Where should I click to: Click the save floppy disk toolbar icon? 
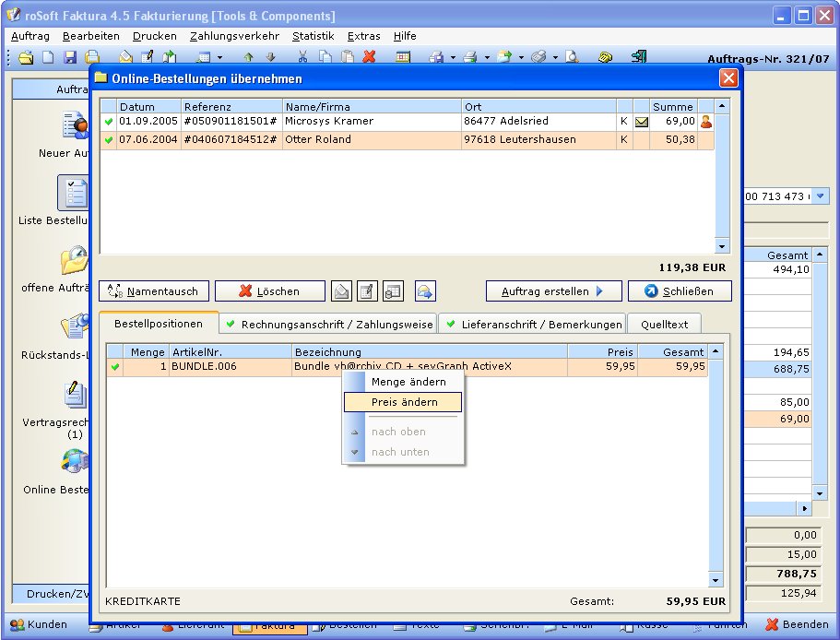tap(70, 57)
